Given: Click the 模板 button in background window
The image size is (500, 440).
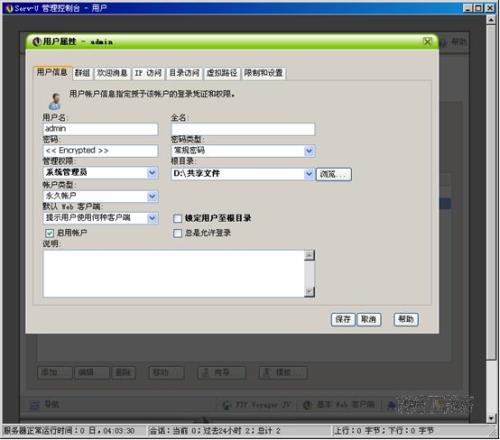Looking at the screenshot, I should tap(283, 373).
